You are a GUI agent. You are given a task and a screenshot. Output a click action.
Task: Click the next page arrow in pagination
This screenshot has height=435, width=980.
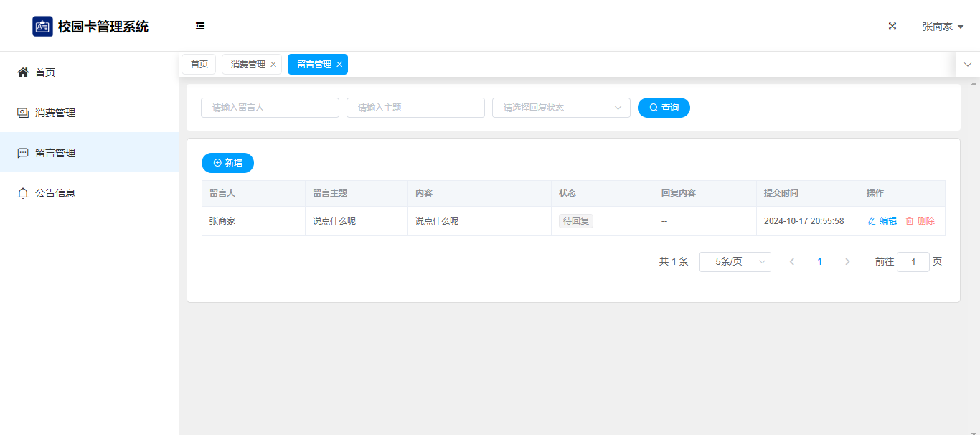pos(847,262)
